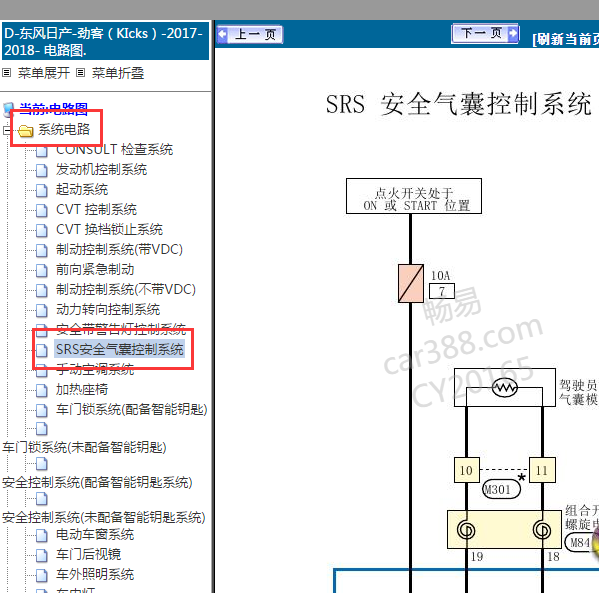
Task: Collapse the 系统电路 tree node expander
Action: click(6, 130)
